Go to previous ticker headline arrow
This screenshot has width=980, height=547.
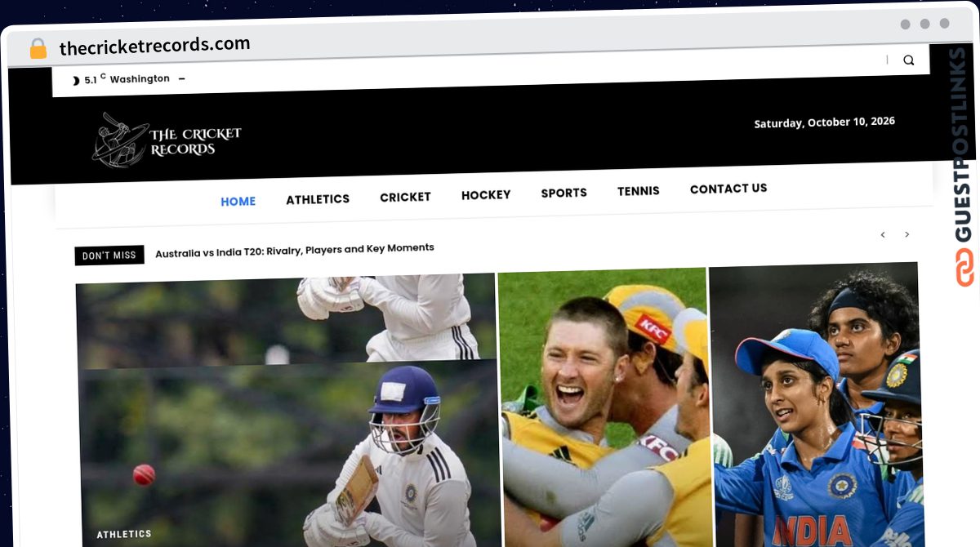pos(883,235)
